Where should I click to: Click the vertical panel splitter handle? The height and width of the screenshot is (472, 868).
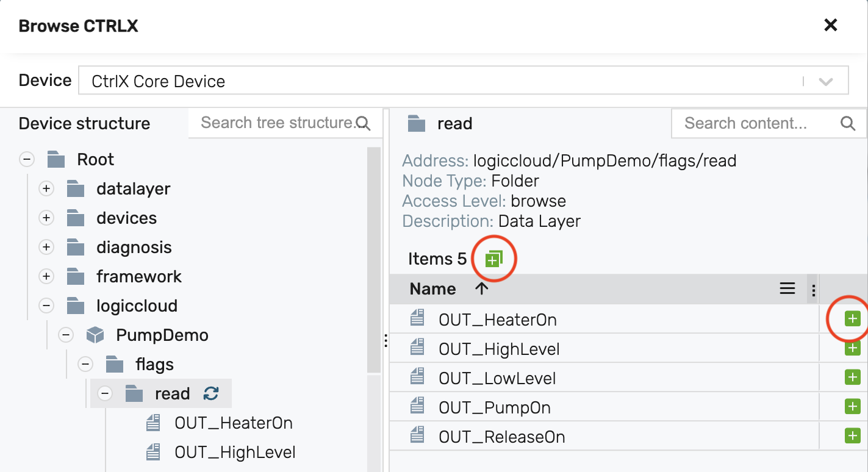coord(386,340)
